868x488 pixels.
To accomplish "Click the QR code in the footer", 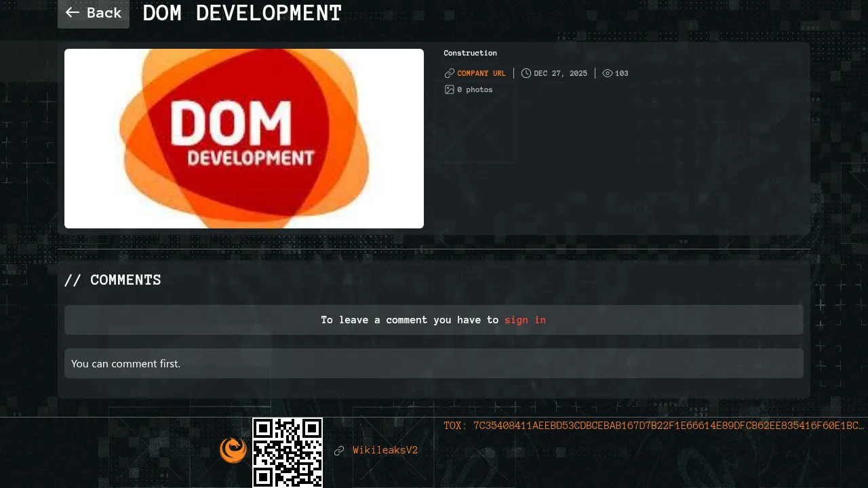I will 288,452.
